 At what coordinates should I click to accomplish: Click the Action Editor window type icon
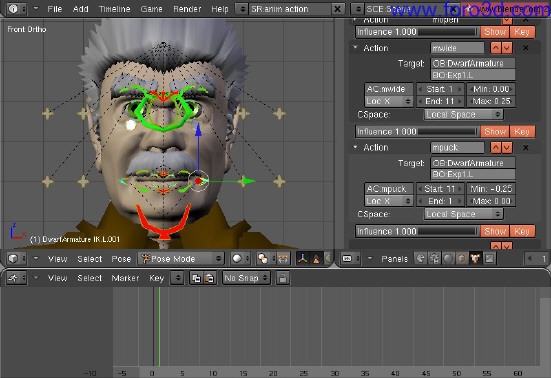16,278
